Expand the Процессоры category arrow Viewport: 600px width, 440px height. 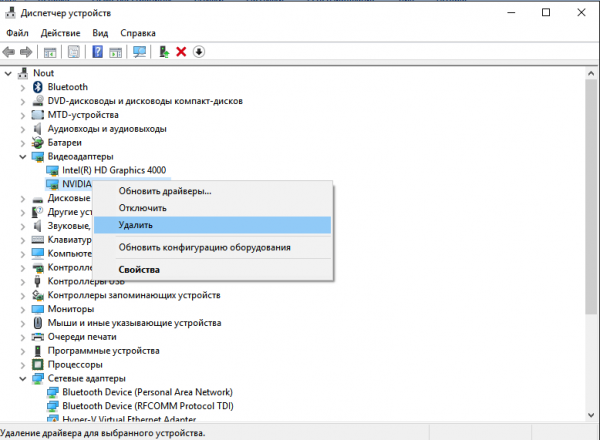[x=23, y=365]
